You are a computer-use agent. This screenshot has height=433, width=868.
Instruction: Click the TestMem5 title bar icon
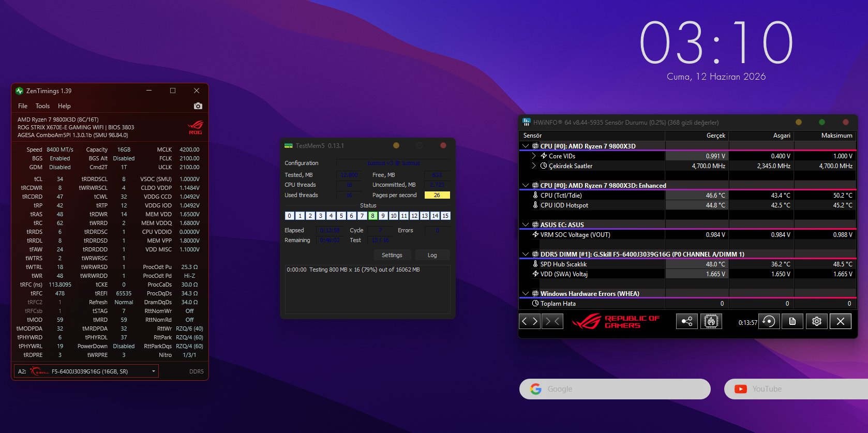(289, 146)
